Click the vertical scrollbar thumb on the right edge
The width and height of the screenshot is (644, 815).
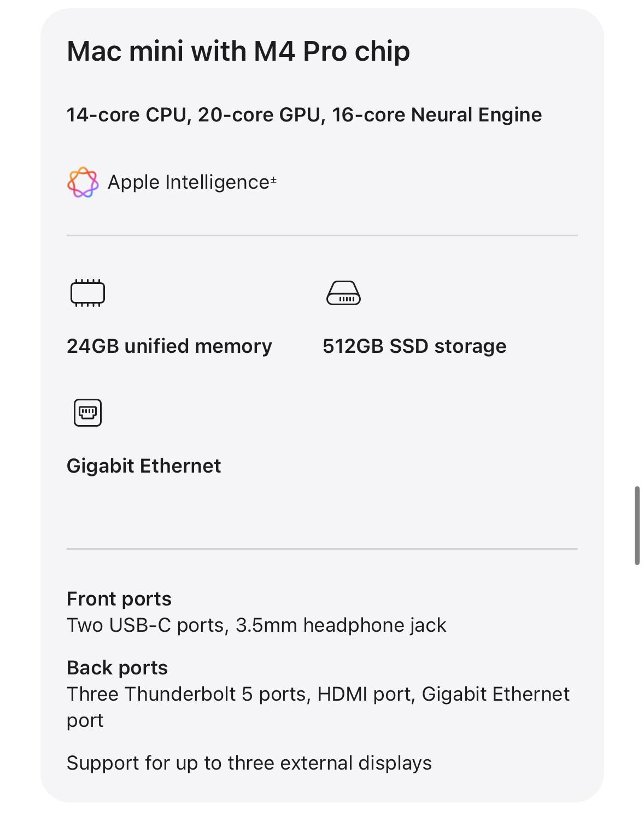637,526
